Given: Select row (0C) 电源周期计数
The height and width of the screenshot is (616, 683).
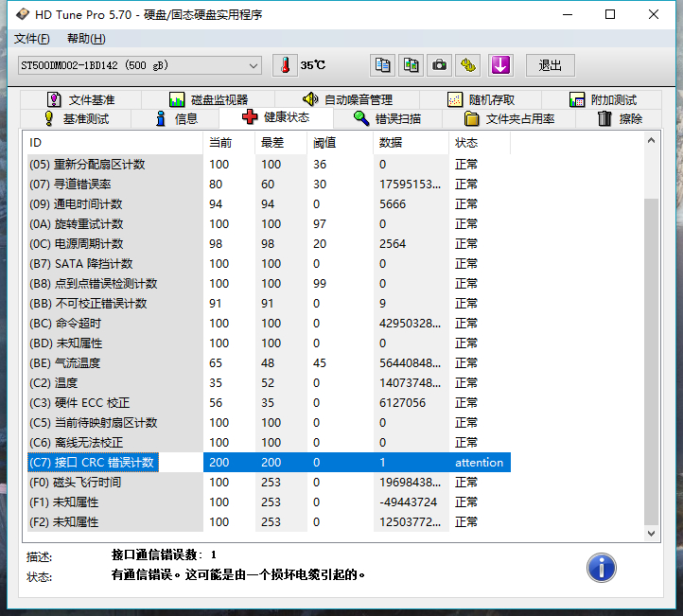Looking at the screenshot, I should (x=269, y=244).
